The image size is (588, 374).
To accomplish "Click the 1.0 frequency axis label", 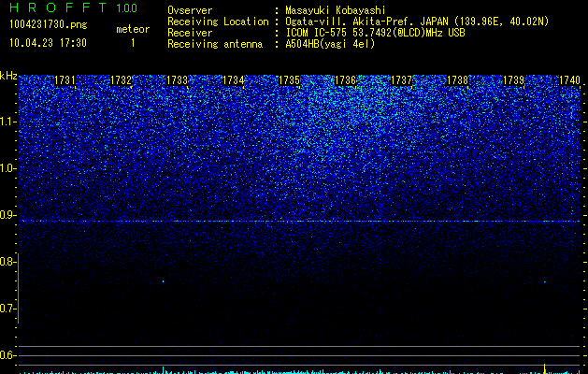I will (8, 168).
